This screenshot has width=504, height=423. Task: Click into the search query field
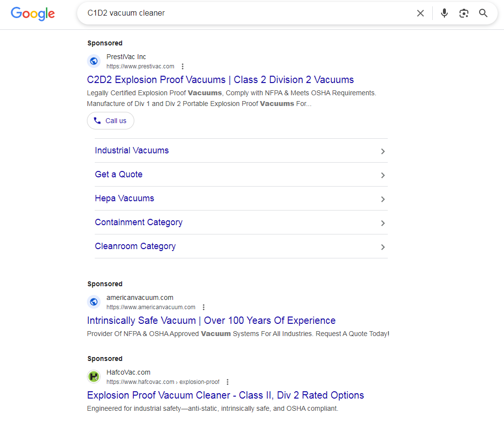(x=244, y=13)
